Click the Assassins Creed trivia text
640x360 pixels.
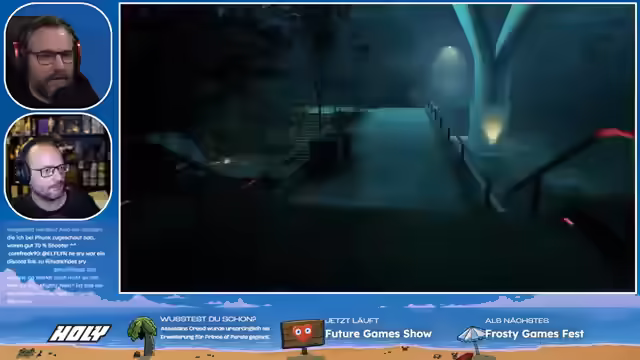pos(215,333)
